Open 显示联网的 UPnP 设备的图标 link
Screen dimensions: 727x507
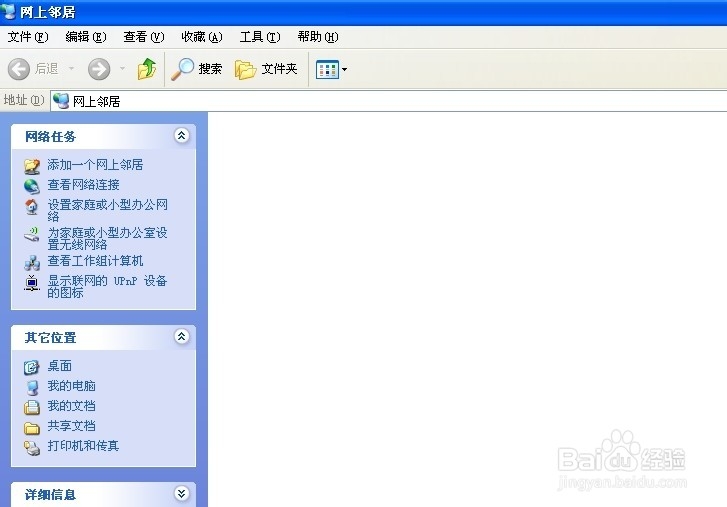tap(107, 286)
